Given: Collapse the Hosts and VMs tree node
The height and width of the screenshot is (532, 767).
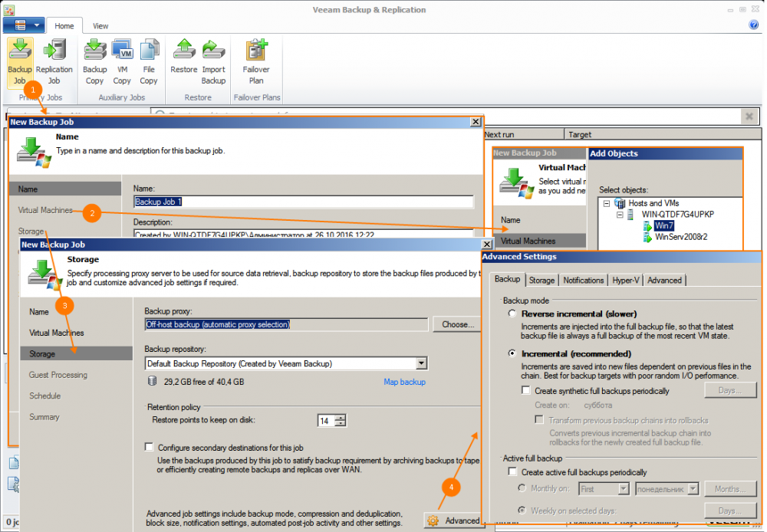Looking at the screenshot, I should 607,203.
